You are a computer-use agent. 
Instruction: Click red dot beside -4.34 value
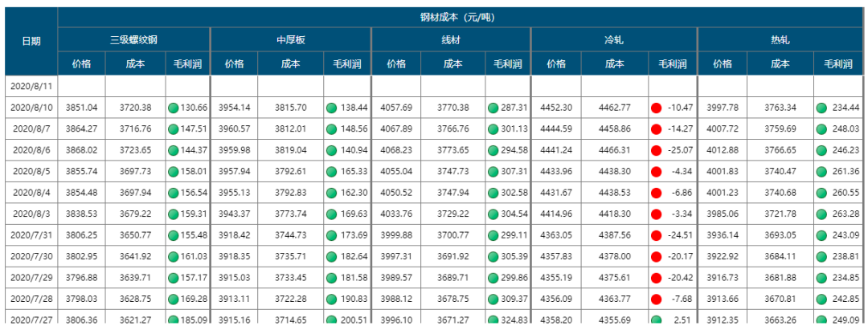coord(656,171)
